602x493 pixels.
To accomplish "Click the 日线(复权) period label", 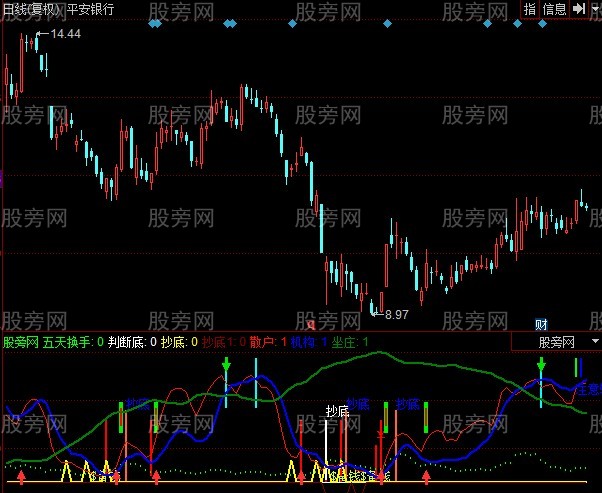I will [30, 8].
